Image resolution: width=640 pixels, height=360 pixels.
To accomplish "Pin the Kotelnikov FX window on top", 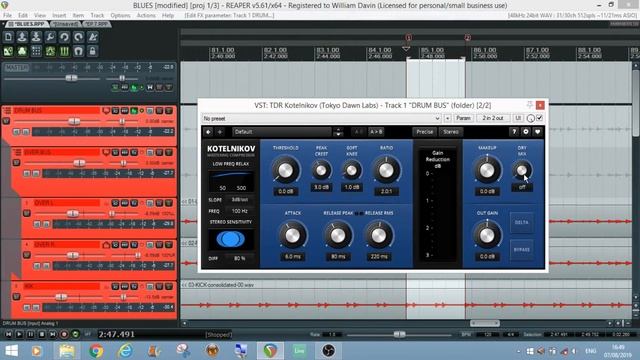I will (529, 105).
